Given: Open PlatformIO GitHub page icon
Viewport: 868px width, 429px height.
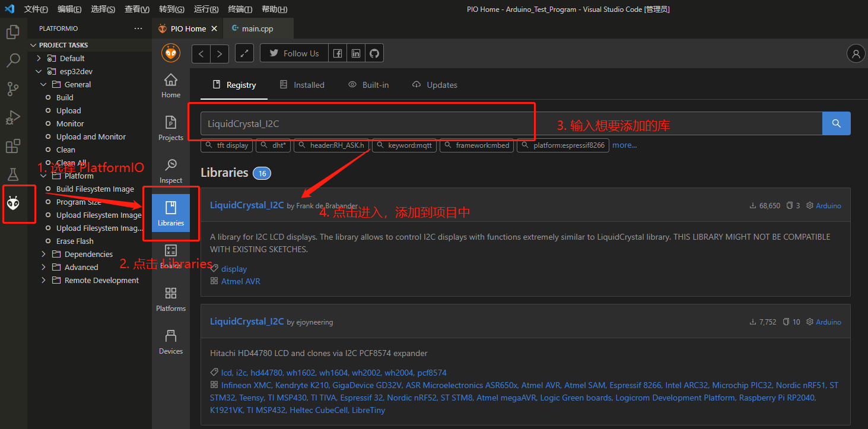Looking at the screenshot, I should 374,53.
